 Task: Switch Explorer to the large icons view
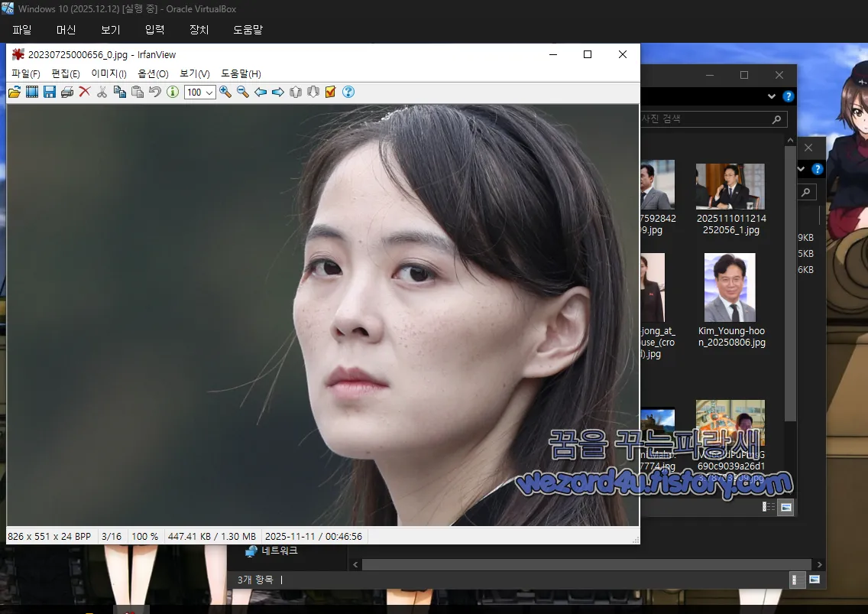pos(786,506)
